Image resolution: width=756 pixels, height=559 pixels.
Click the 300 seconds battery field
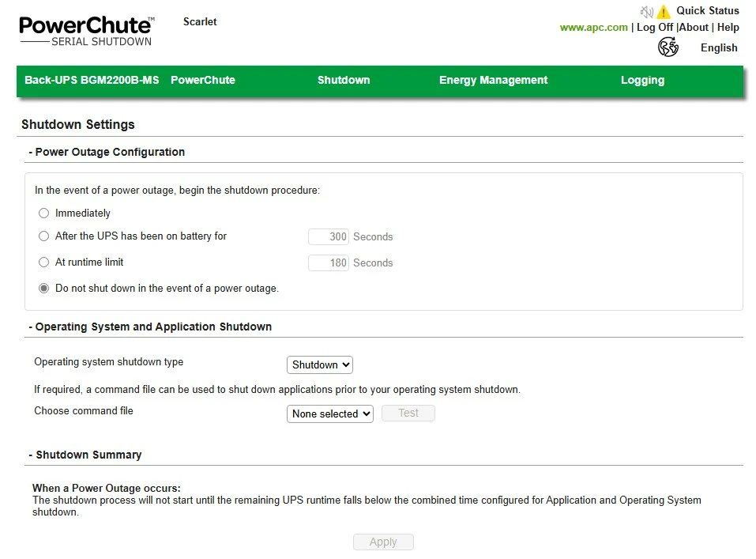[329, 236]
